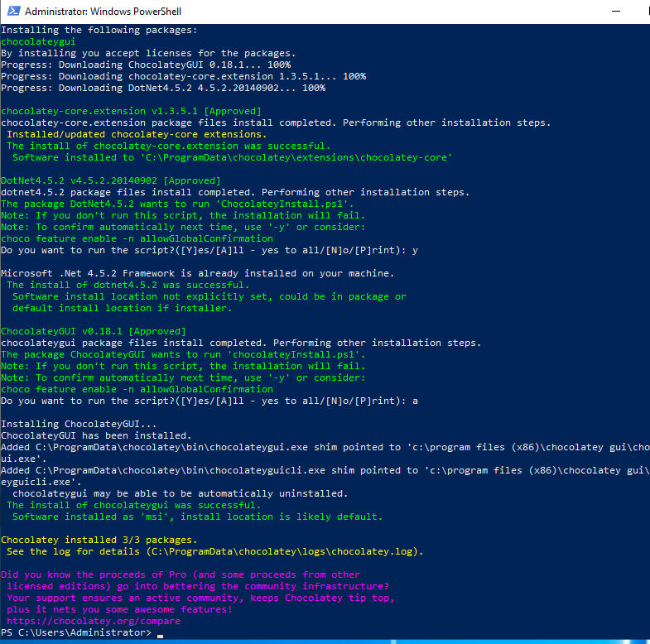This screenshot has width=650, height=644.
Task: Click the 'chocolatey-core.extension v1.3.5.1 [Approved]' line
Action: [119, 111]
